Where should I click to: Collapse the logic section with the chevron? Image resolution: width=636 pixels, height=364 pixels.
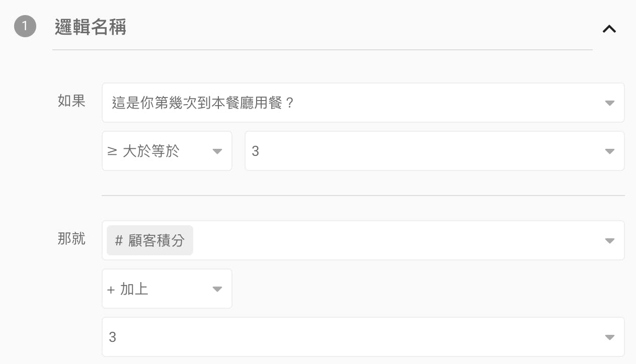(x=609, y=29)
